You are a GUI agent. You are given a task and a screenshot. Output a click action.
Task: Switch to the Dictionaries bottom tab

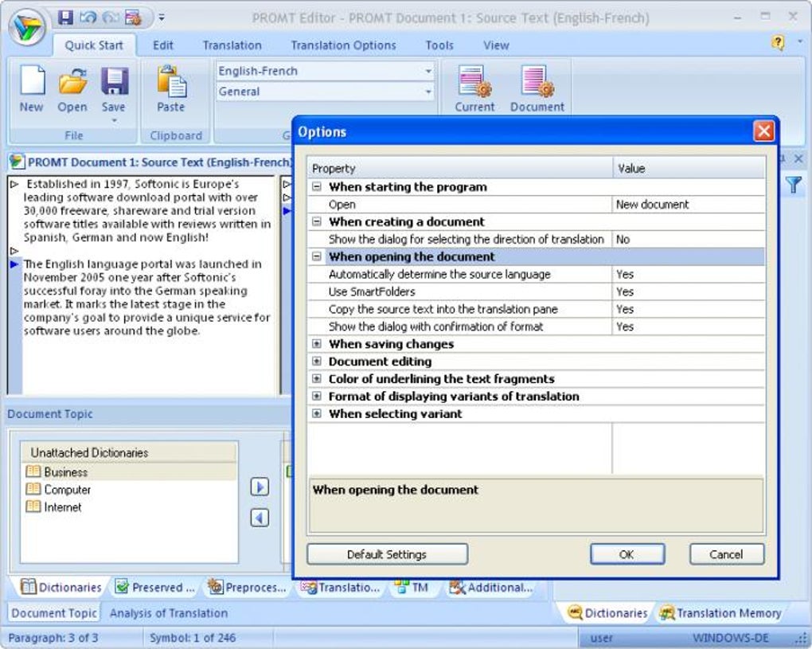[x=61, y=588]
